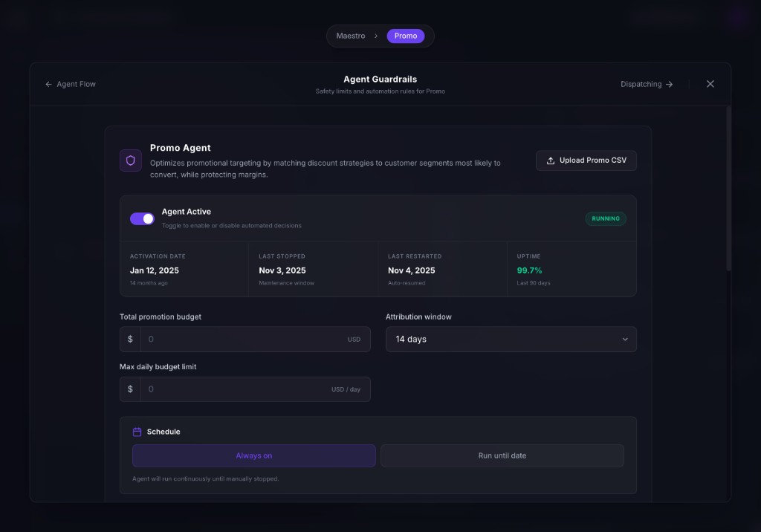Screen dimensions: 761x532
Task: Click the upload icon in Upload Promo CSV
Action: [551, 160]
